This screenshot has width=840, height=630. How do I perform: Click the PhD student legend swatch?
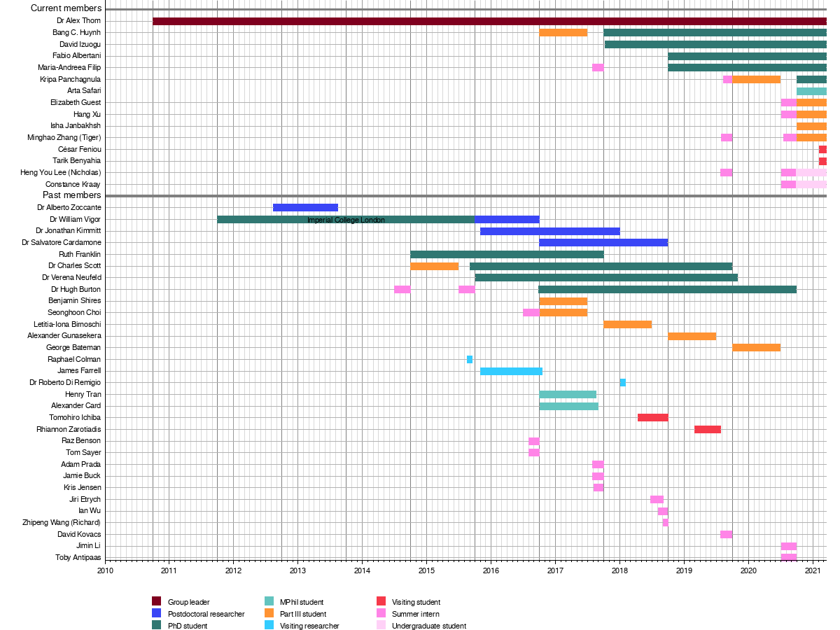157,625
